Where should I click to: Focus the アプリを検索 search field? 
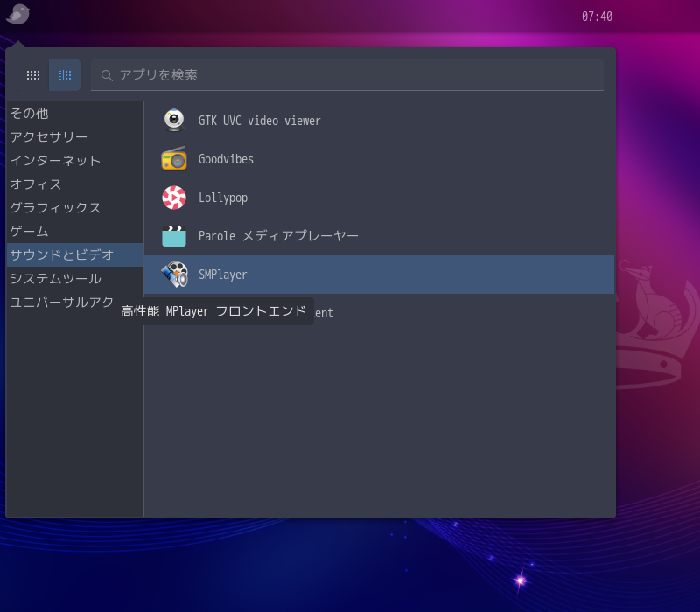tap(346, 75)
